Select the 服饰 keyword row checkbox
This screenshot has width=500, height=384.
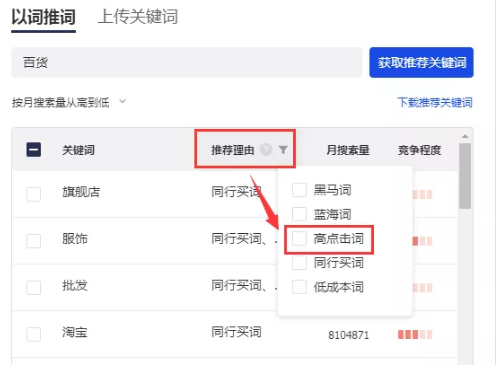pyautogui.click(x=34, y=241)
